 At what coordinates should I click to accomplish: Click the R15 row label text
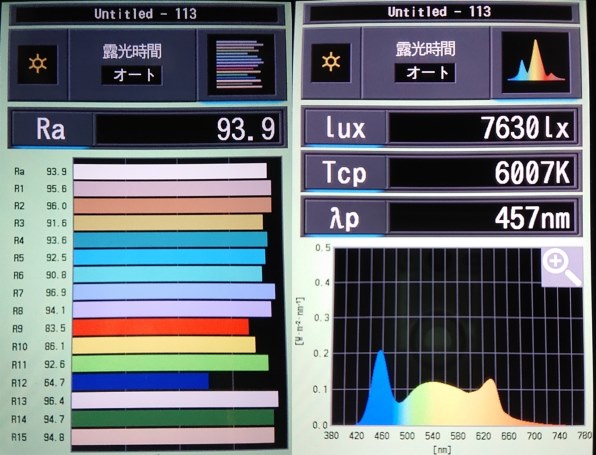[19, 438]
